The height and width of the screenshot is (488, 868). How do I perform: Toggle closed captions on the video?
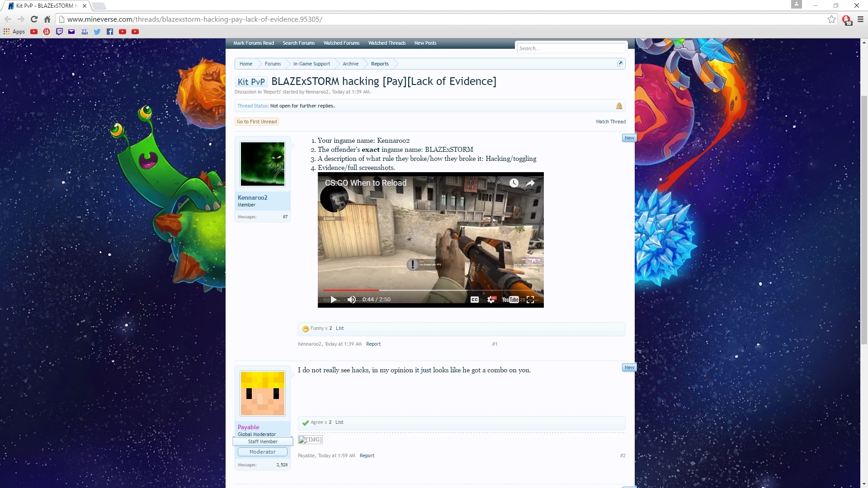click(474, 300)
